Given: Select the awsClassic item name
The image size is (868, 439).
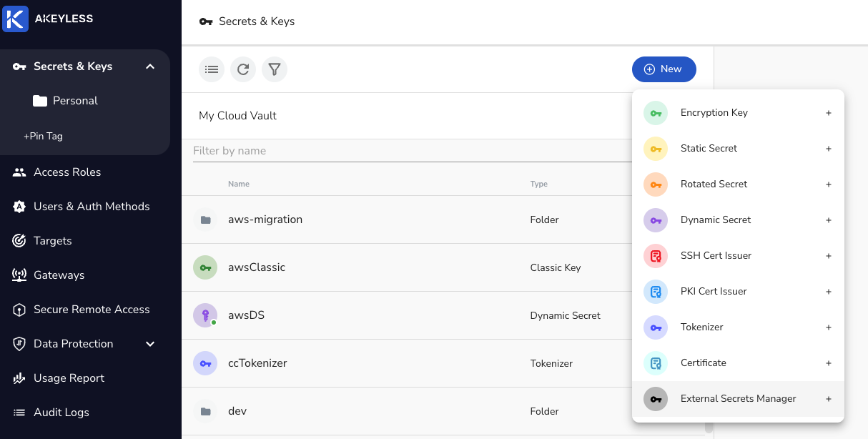Looking at the screenshot, I should 257,267.
